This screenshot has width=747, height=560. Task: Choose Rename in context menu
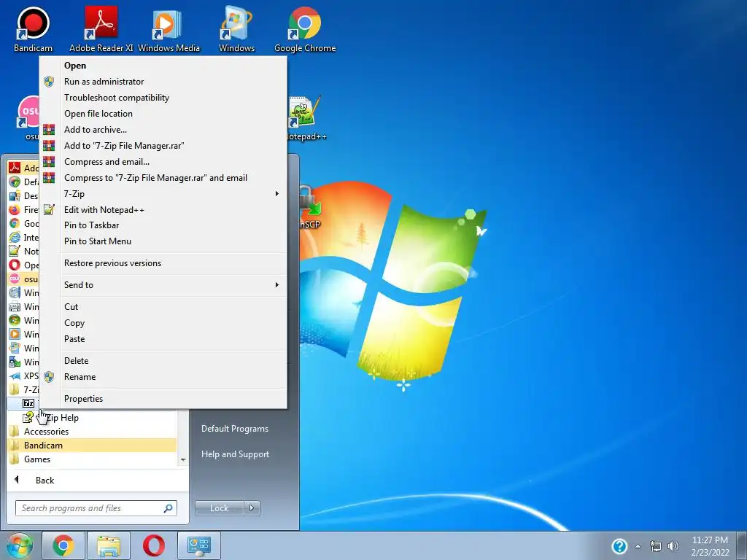click(x=163, y=377)
